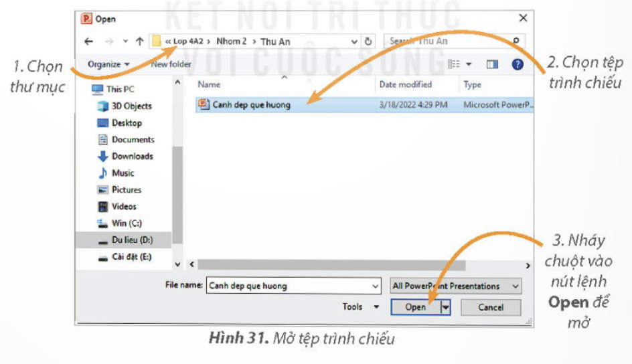This screenshot has height=364, width=632.
Task: Select the Cài đặt (E:) drive
Action: click(131, 257)
